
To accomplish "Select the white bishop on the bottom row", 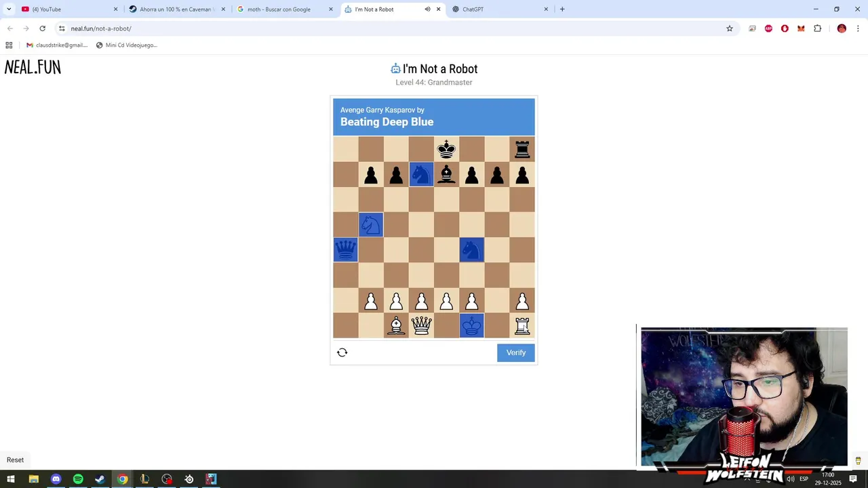I will point(396,326).
